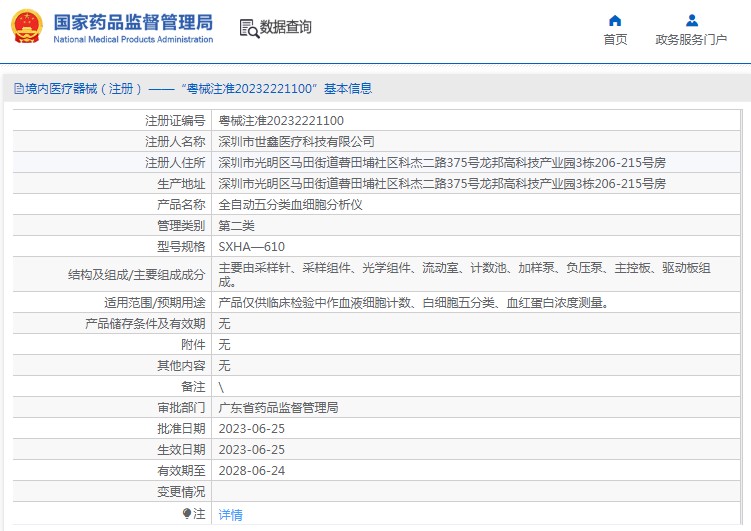Click 2023-06-25 in 批准日期 row
The image size is (751, 531).
(x=251, y=429)
